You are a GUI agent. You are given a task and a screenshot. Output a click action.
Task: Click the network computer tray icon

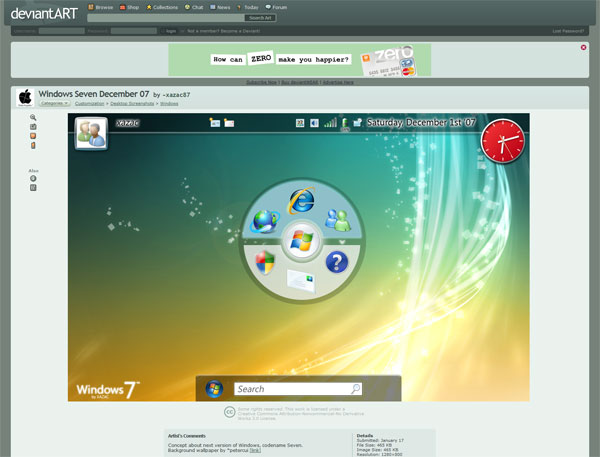(x=357, y=122)
